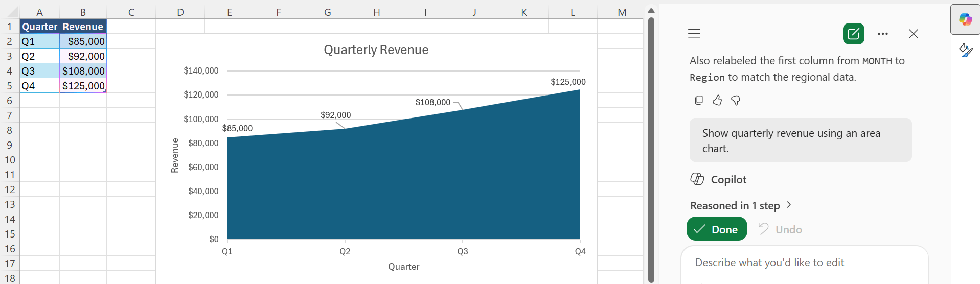Select row header 5
The image size is (980, 284).
click(9, 86)
